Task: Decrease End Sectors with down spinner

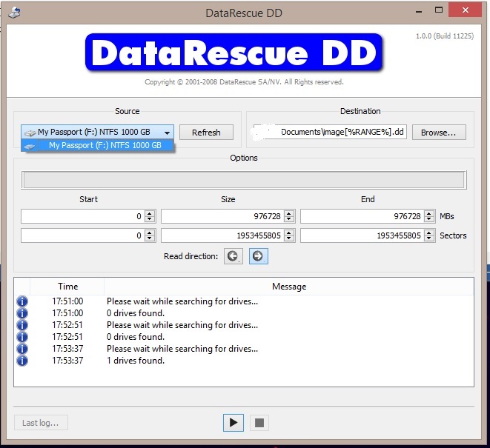Action: 429,238
